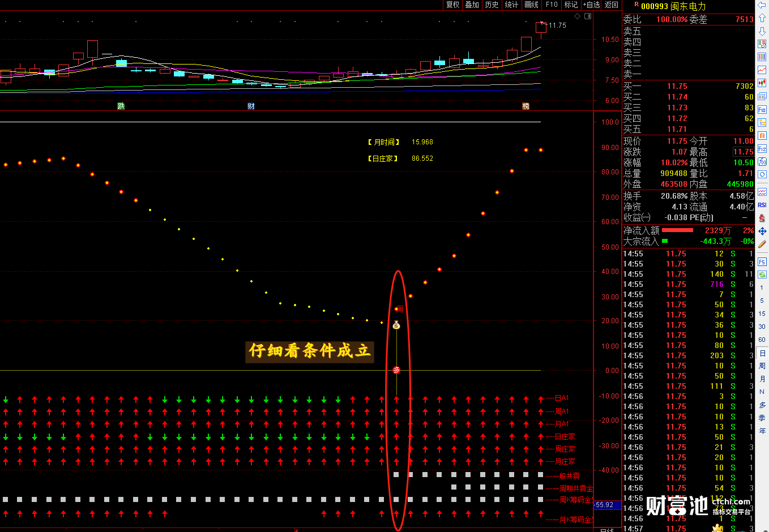Click the 复权 button
This screenshot has height=532, width=769.
453,5
